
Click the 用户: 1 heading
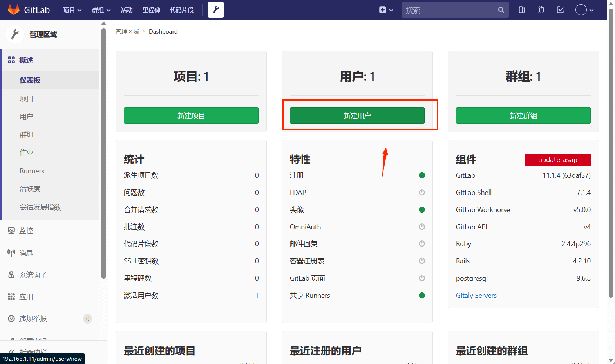tap(357, 76)
